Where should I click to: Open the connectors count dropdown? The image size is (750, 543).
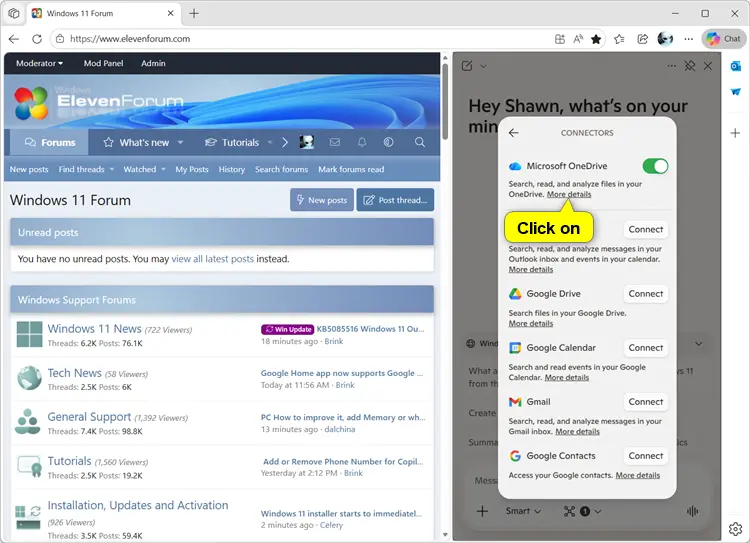(582, 511)
